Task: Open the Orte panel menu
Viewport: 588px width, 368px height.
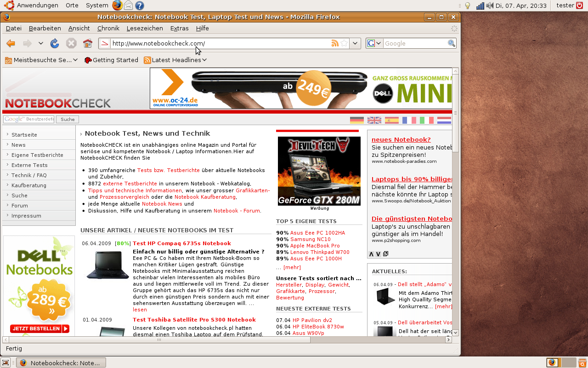Action: point(72,6)
